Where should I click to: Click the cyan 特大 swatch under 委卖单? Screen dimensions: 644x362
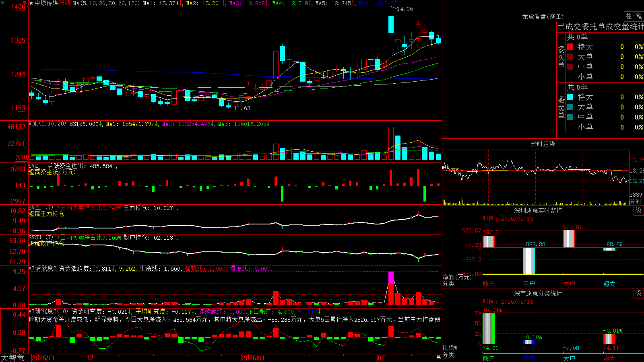click(x=570, y=97)
